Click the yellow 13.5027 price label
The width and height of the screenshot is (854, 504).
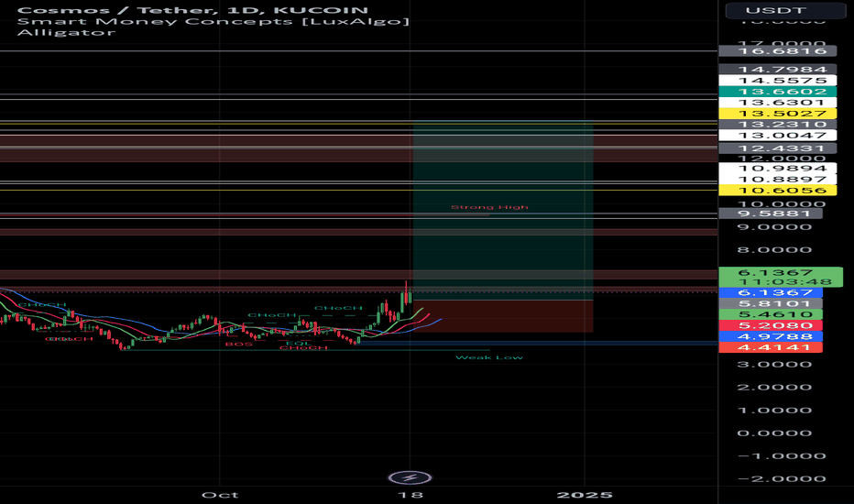(778, 114)
